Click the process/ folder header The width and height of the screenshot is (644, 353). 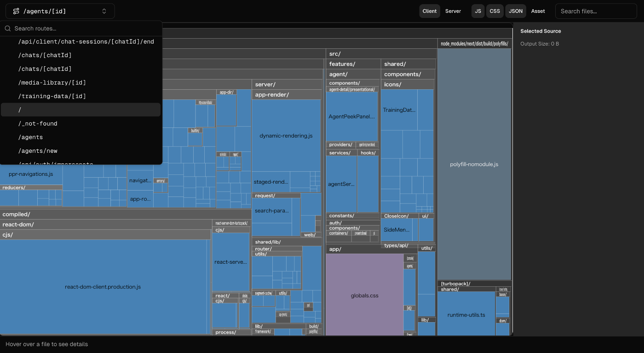(231, 332)
